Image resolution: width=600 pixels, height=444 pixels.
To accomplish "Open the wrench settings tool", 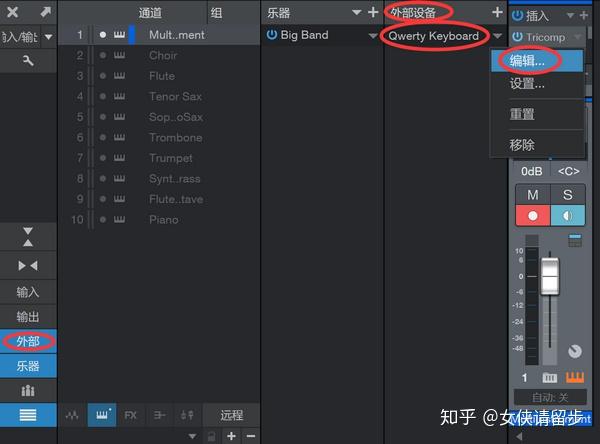I will click(x=28, y=60).
